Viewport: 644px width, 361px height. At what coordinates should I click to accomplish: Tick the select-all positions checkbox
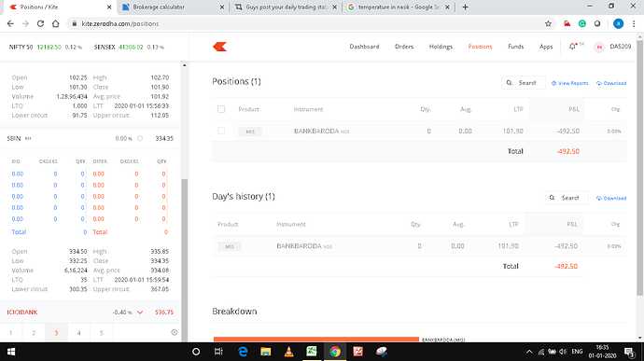(221, 109)
